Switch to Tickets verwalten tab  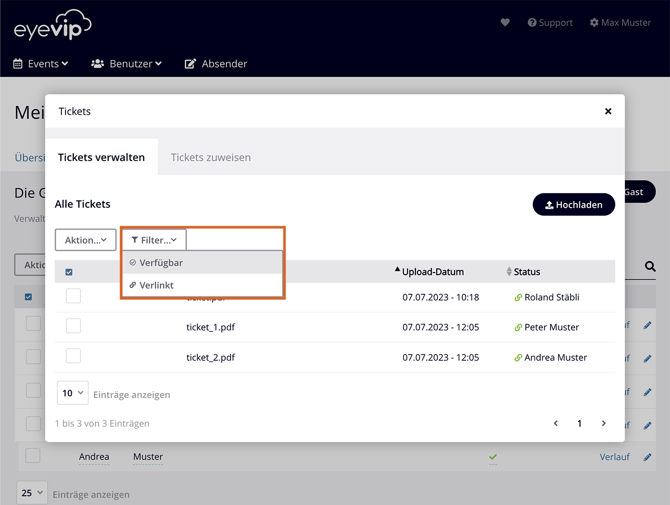point(101,157)
